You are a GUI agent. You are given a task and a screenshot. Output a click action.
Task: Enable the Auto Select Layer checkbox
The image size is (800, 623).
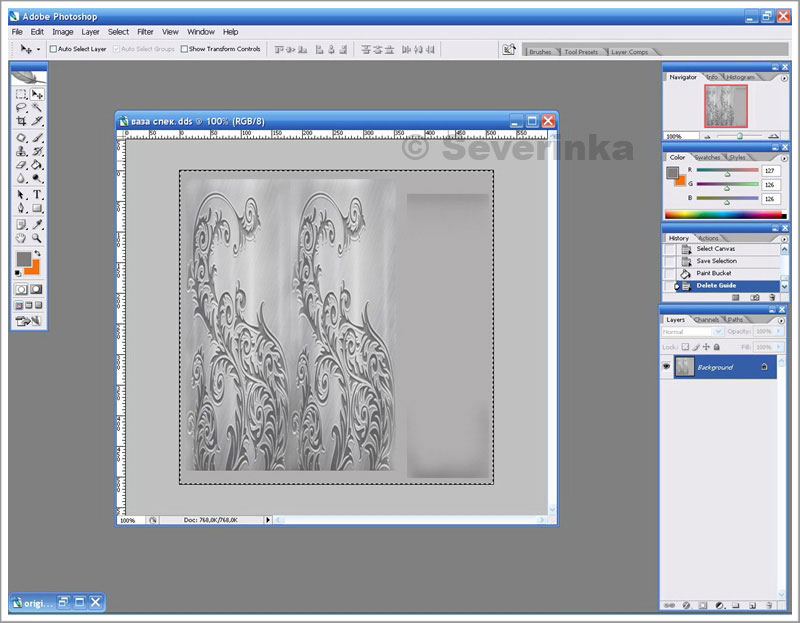coord(53,49)
